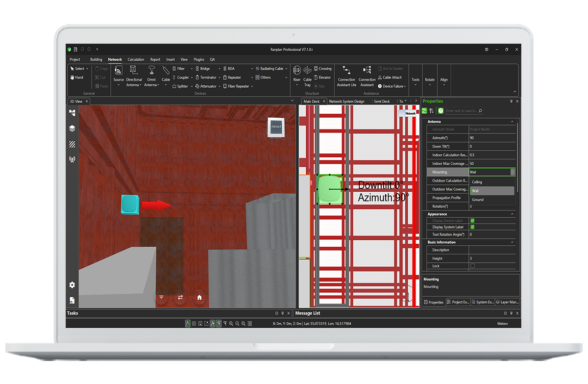Collapse the Appearance section
Screen dimensions: 588x384
tap(512, 214)
